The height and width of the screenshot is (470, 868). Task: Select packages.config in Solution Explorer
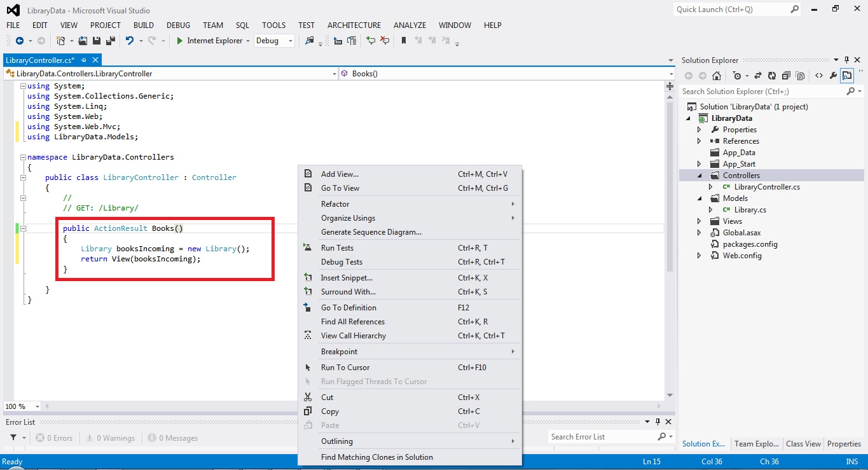(x=750, y=244)
